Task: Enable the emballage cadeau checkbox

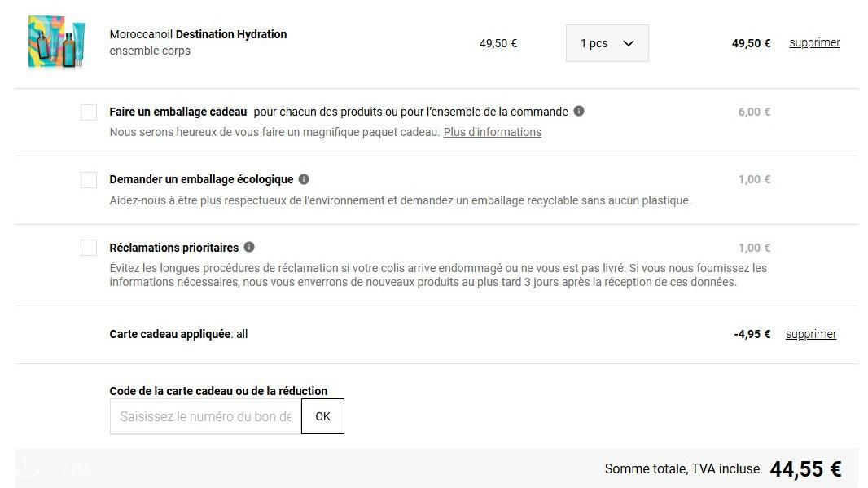Action: (89, 112)
